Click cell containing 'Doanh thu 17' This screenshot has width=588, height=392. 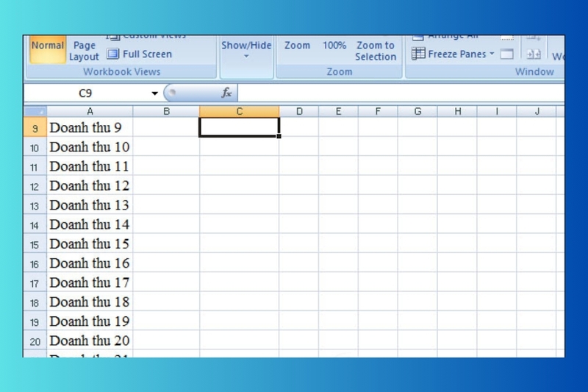[90, 283]
